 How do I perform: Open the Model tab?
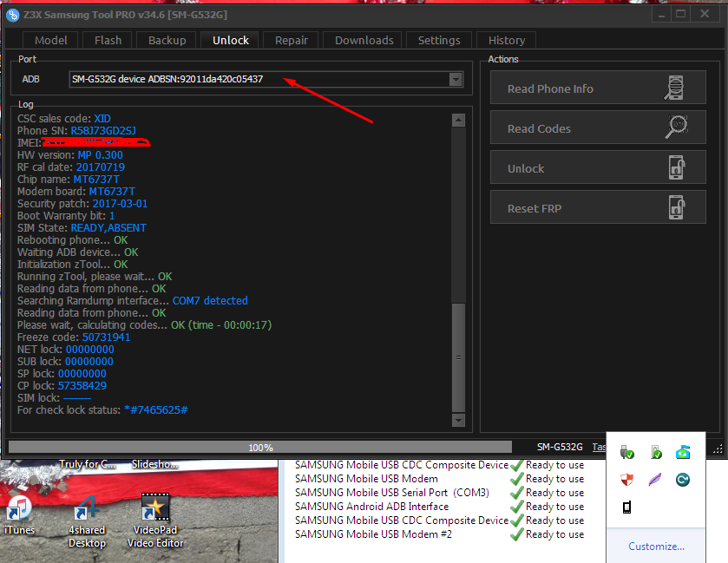pos(50,41)
